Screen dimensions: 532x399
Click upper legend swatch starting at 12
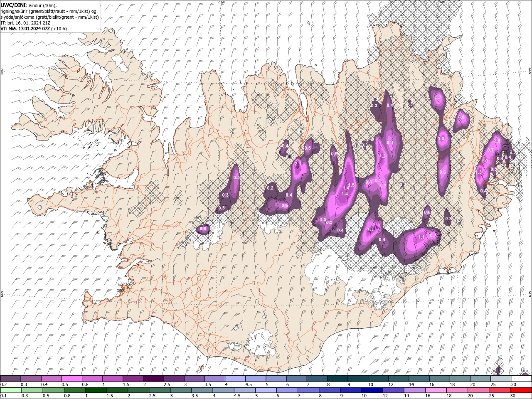398,379
